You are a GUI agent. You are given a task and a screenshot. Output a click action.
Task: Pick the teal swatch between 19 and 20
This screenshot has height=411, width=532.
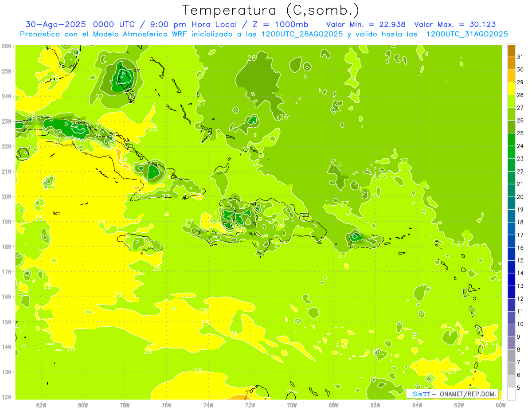(x=511, y=204)
